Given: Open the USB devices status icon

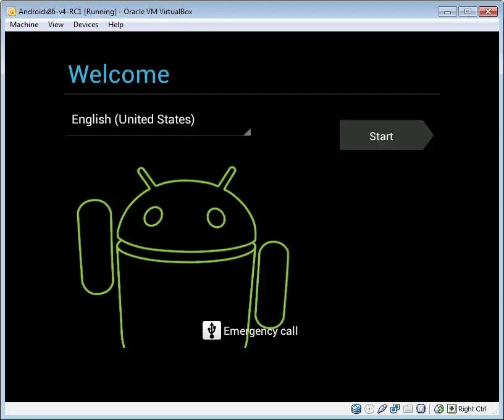Looking at the screenshot, I should click(x=382, y=409).
